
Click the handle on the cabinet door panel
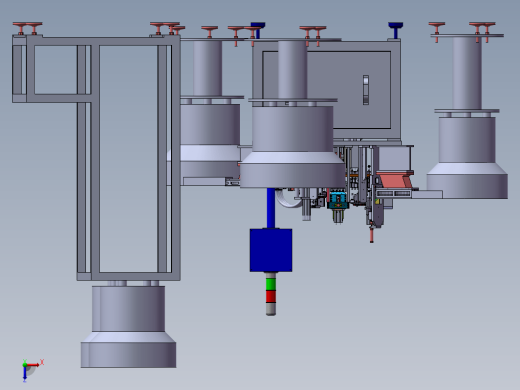click(x=366, y=90)
